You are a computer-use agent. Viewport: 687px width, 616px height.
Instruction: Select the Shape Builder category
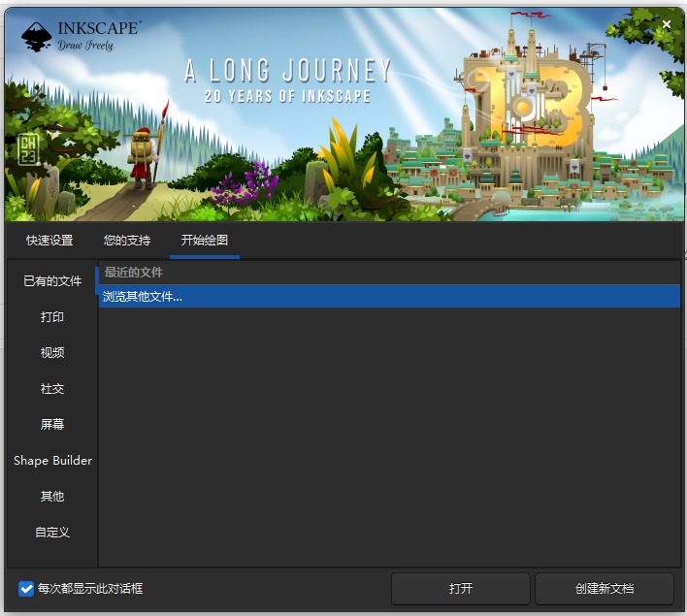click(x=52, y=461)
